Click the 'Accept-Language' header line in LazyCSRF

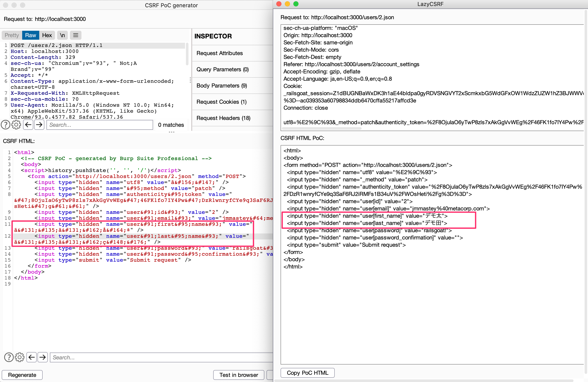pyautogui.click(x=337, y=79)
